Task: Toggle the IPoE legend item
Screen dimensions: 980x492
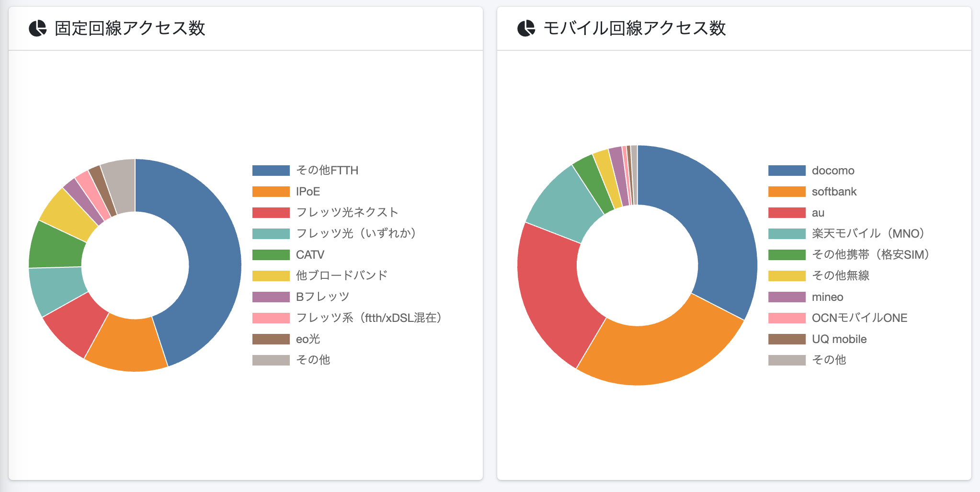Action: [308, 192]
